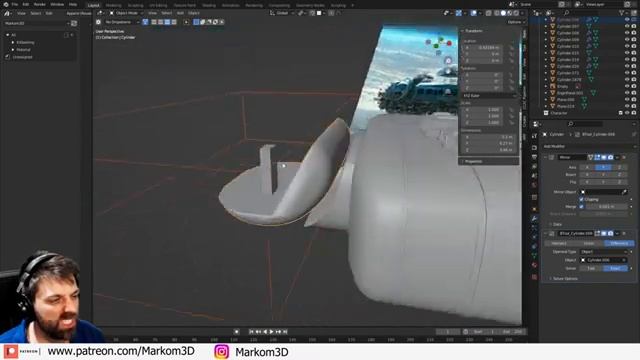Expand the Data section in Mirror modifier
Image resolution: width=640 pixels, height=360 pixels.
click(x=557, y=224)
